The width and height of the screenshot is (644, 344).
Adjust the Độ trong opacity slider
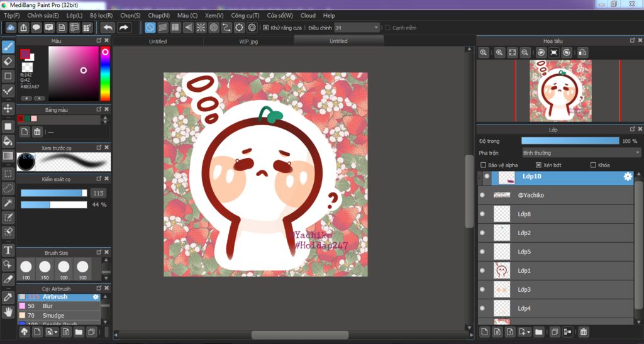tap(570, 141)
